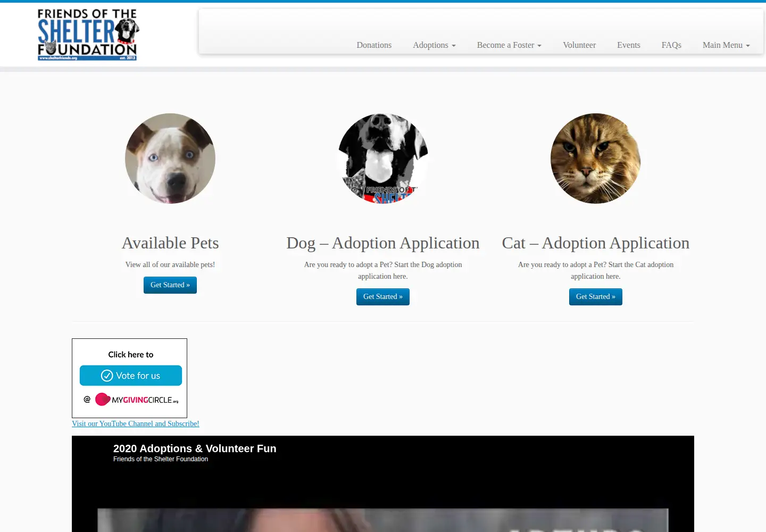This screenshot has height=532, width=766.
Task: Click the Friends of the Shelter Foundation logo
Action: point(88,35)
